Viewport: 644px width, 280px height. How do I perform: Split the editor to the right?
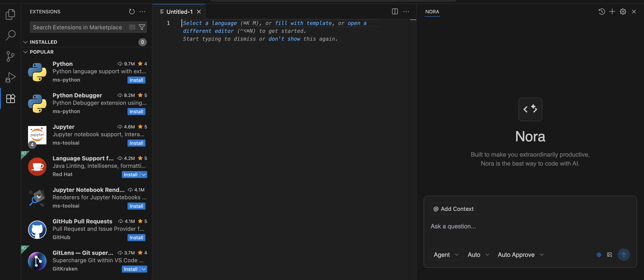pyautogui.click(x=395, y=12)
